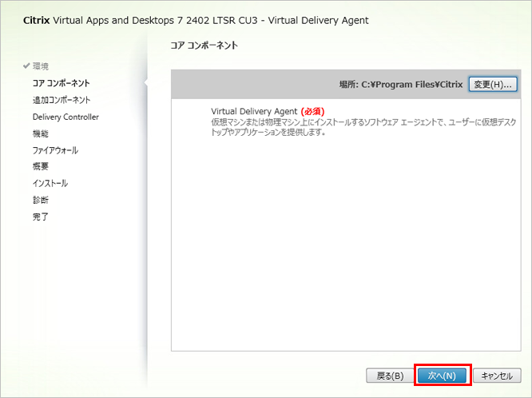Select the 完了 step
This screenshot has height=398, width=532.
(40, 217)
